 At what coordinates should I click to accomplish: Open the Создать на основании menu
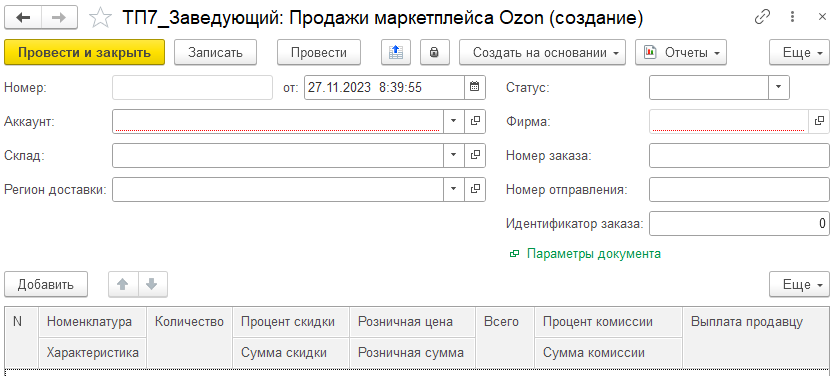coord(542,52)
